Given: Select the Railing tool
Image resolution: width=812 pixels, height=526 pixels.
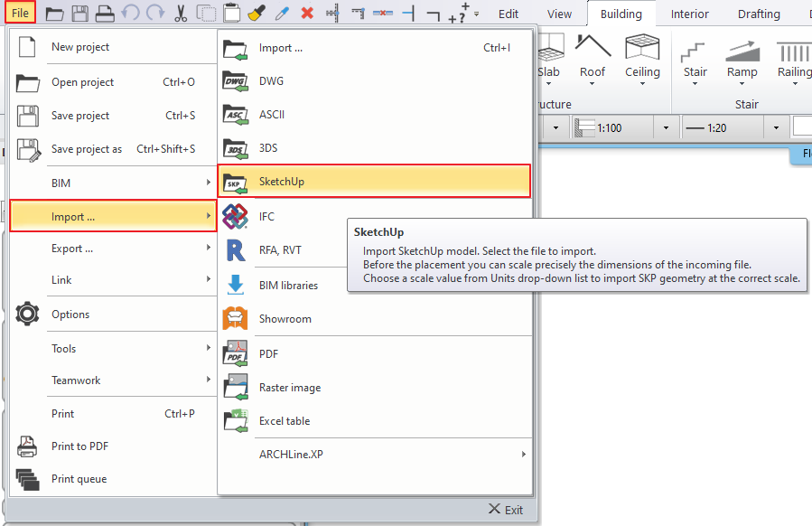Looking at the screenshot, I should [795, 61].
